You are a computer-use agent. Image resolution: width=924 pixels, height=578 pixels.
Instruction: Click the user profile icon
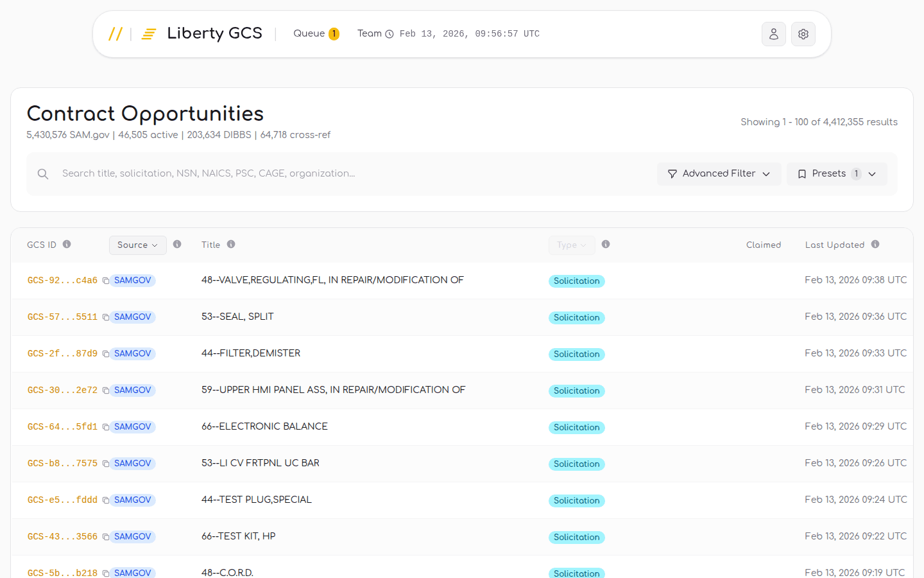coord(774,33)
